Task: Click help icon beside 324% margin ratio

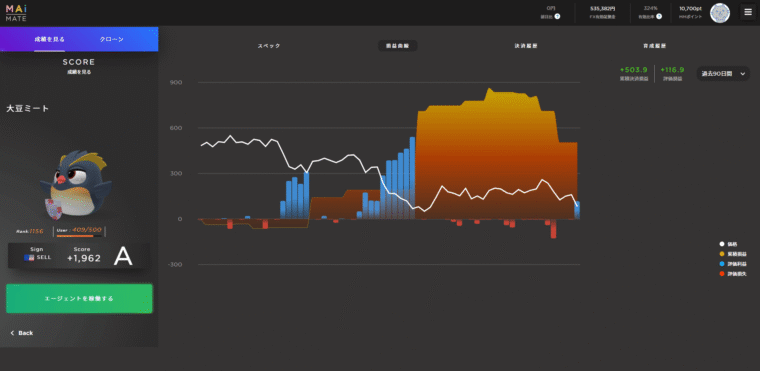Action: 659,16
